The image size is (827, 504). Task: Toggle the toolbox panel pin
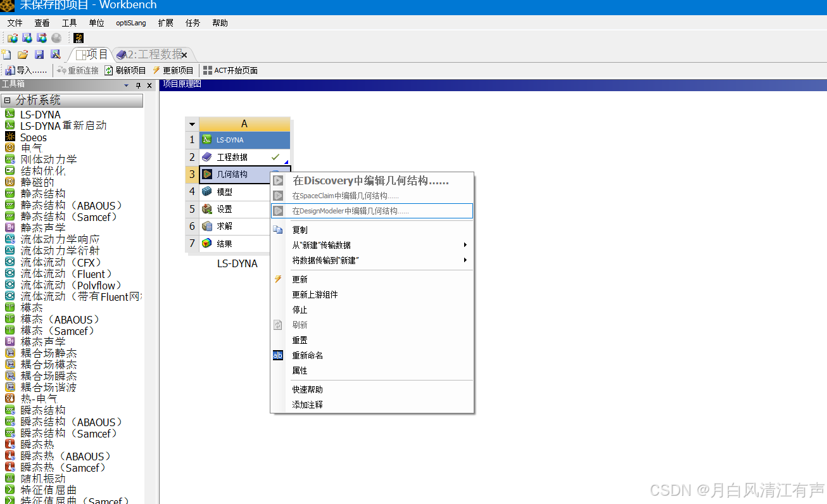click(x=139, y=85)
